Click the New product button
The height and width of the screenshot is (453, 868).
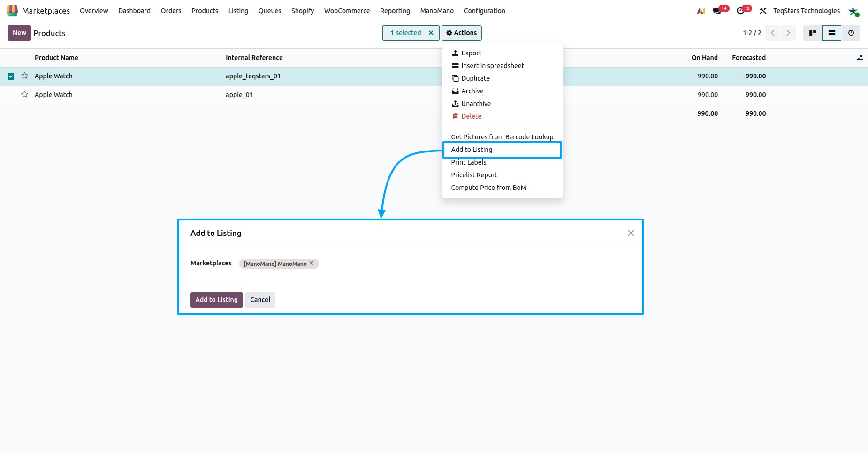tap(19, 33)
